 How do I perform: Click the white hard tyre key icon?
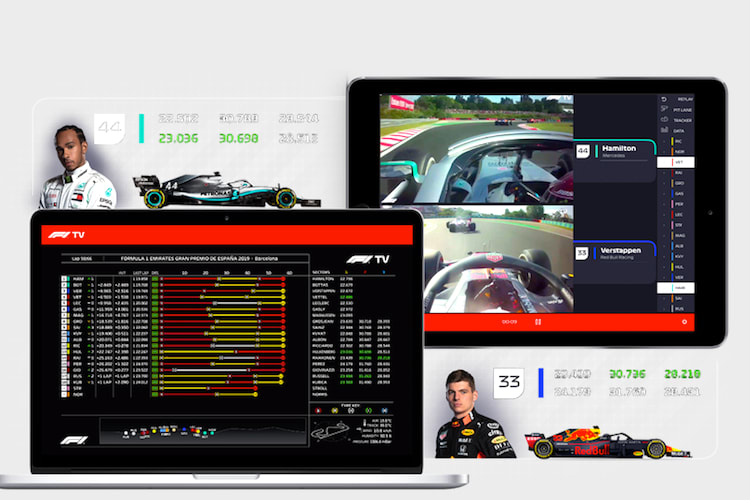[x=351, y=411]
